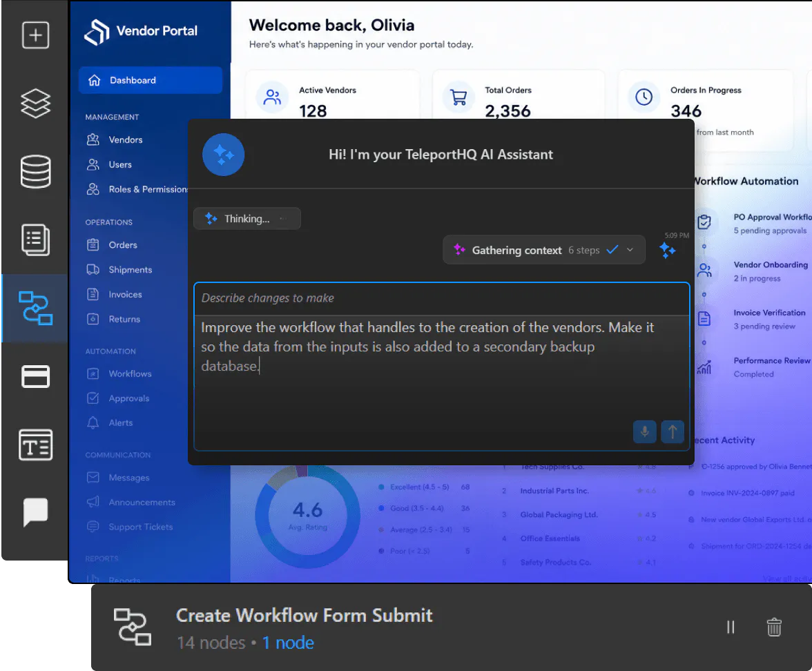812x671 pixels.
Task: Click the AI Assistant sparkle avatar
Action: click(x=223, y=155)
